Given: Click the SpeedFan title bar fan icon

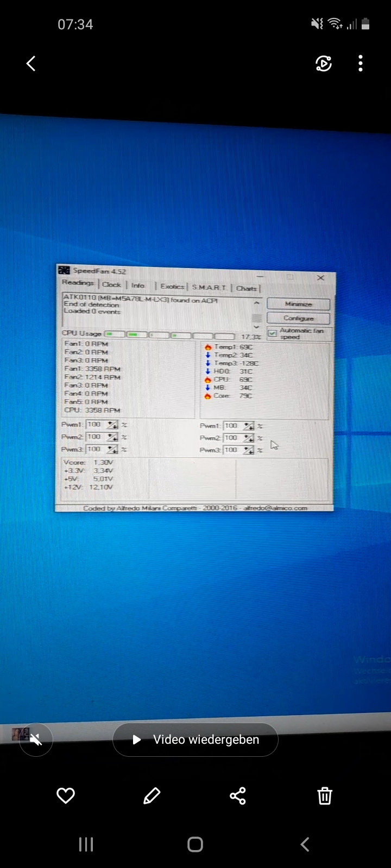Looking at the screenshot, I should tap(64, 270).
